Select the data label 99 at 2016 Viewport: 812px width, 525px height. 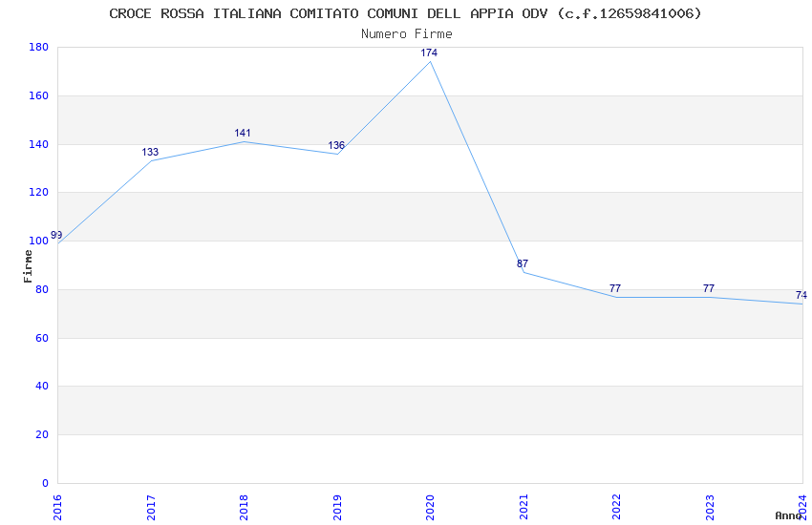56,235
